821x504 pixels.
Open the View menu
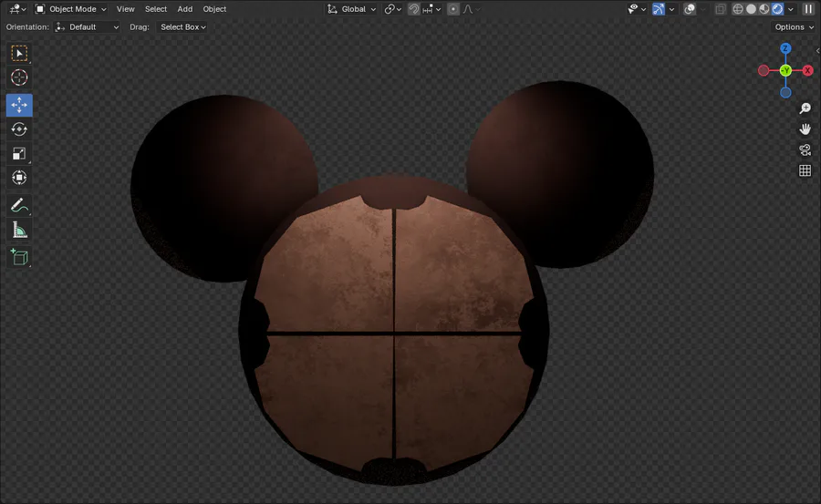click(x=125, y=9)
